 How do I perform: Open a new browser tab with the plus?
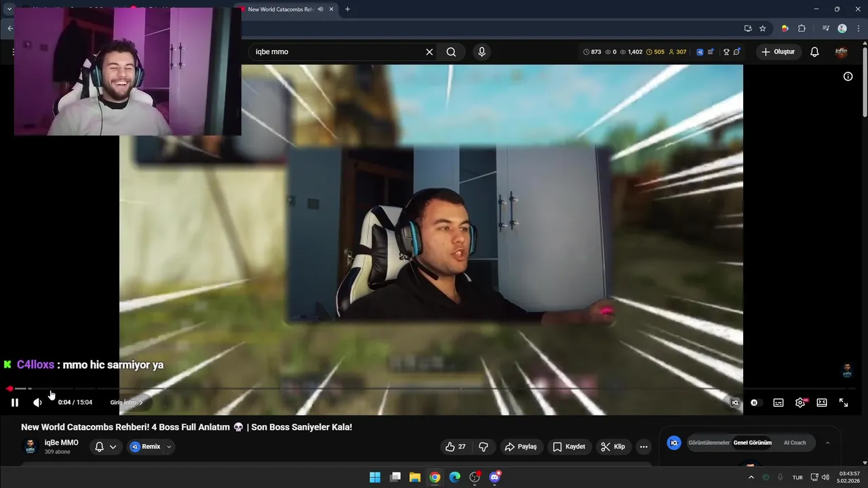pos(347,9)
